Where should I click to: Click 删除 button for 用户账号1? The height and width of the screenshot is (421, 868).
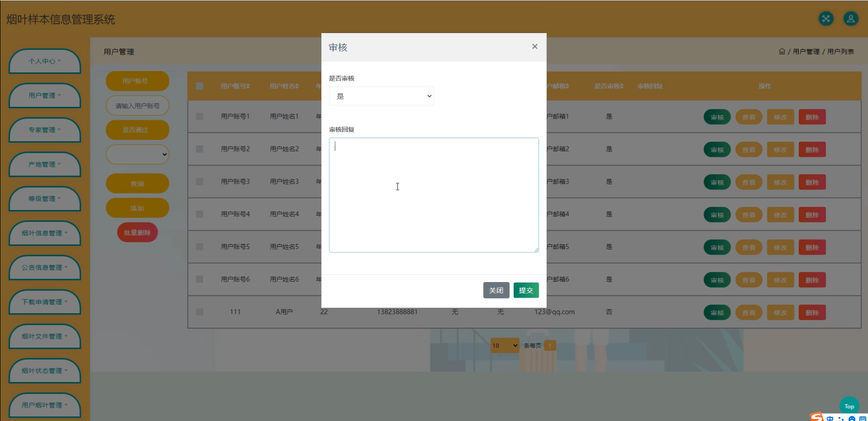(812, 117)
